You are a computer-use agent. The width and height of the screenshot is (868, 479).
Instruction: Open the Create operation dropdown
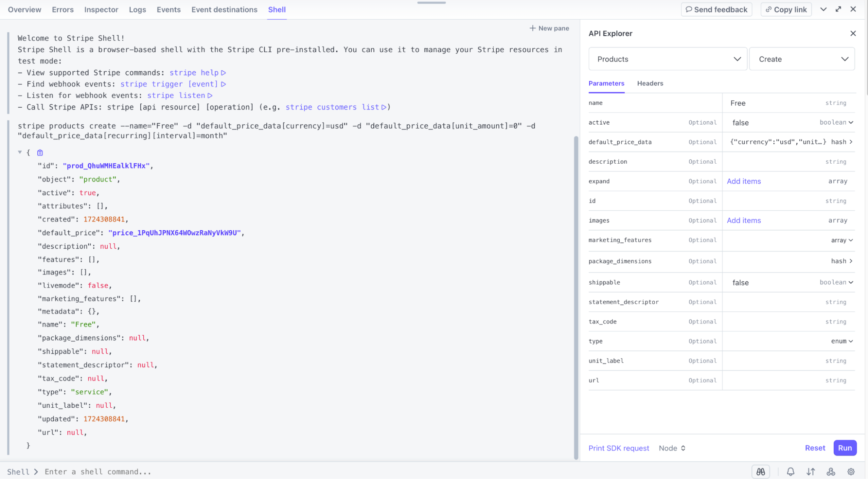[802, 59]
